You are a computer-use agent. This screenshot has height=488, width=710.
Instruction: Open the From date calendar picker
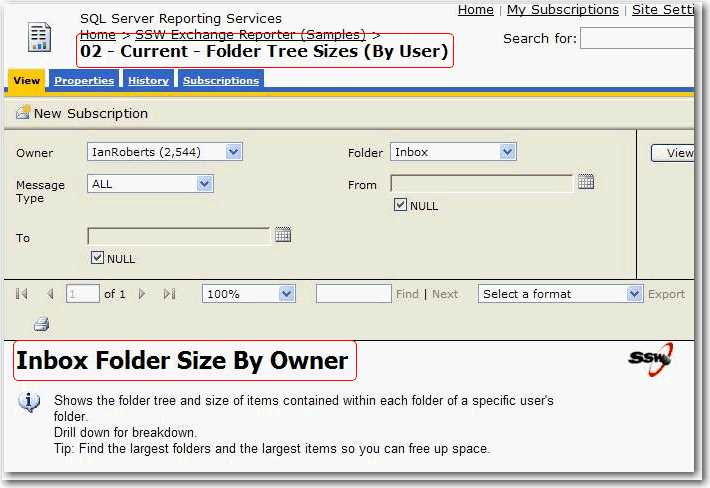pyautogui.click(x=586, y=182)
